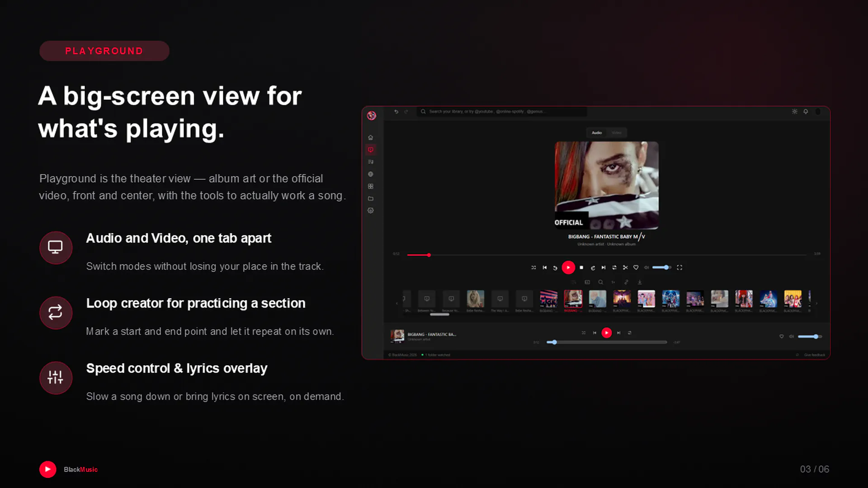This screenshot has width=868, height=488.
Task: Favorite the track with the Playground heart icon
Action: (x=636, y=267)
